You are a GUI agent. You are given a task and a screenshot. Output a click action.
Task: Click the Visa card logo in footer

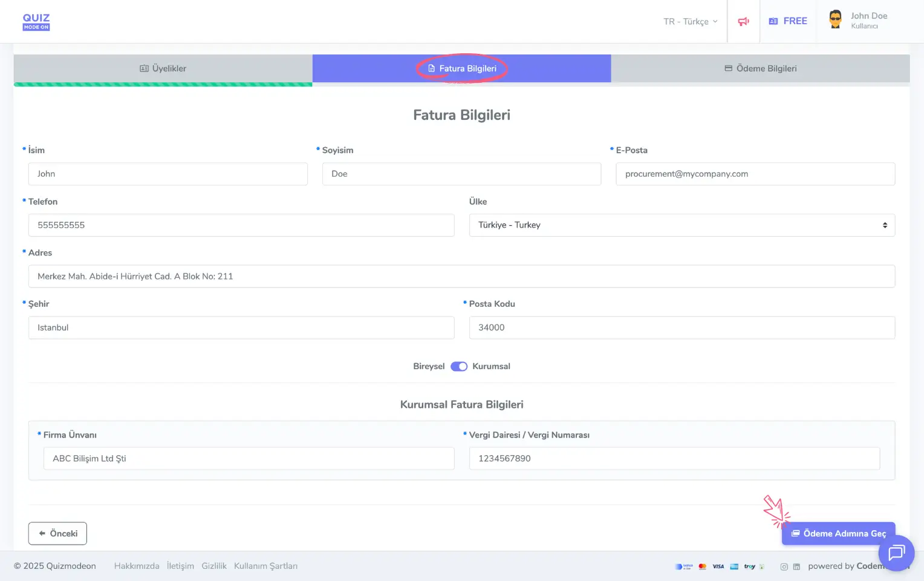point(718,566)
